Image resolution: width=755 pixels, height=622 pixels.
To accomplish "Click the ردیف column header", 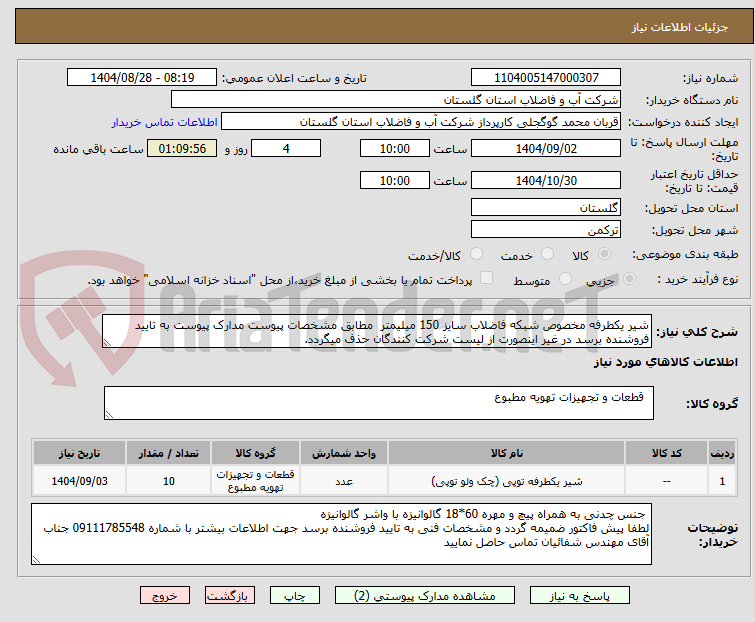I will pos(722,453).
